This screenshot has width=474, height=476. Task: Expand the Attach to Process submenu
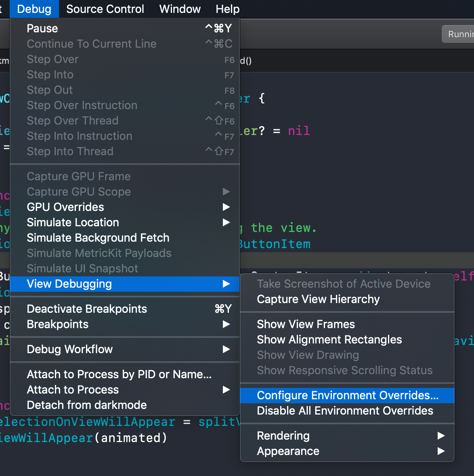(73, 390)
